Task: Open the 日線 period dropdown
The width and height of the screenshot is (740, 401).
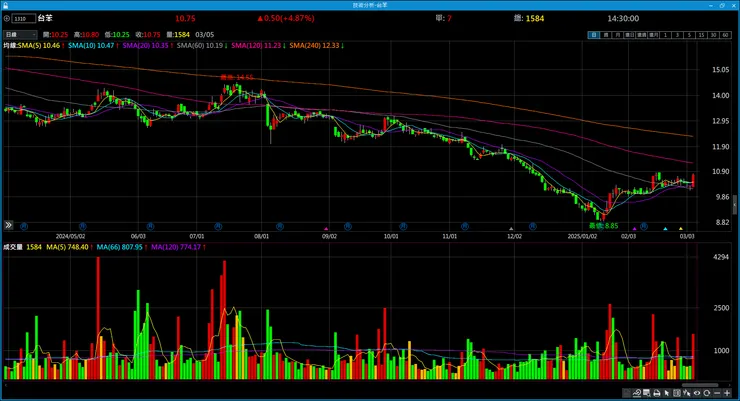Action: tap(20, 34)
